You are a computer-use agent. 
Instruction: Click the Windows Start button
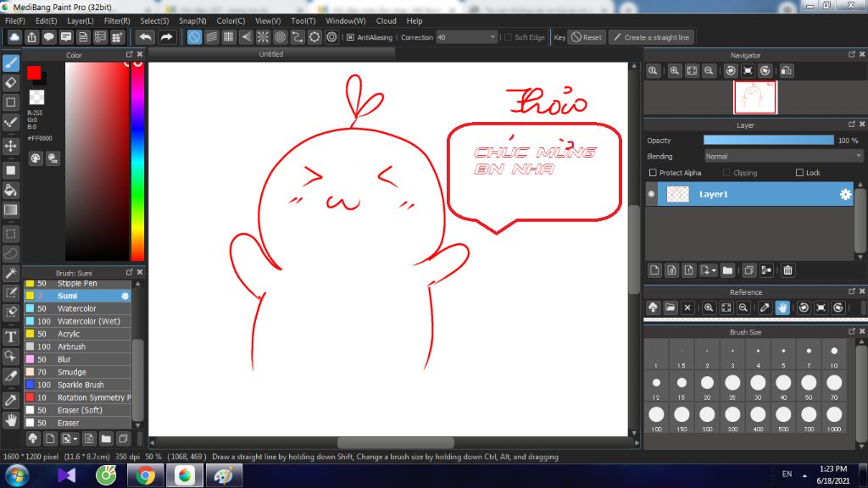(16, 475)
